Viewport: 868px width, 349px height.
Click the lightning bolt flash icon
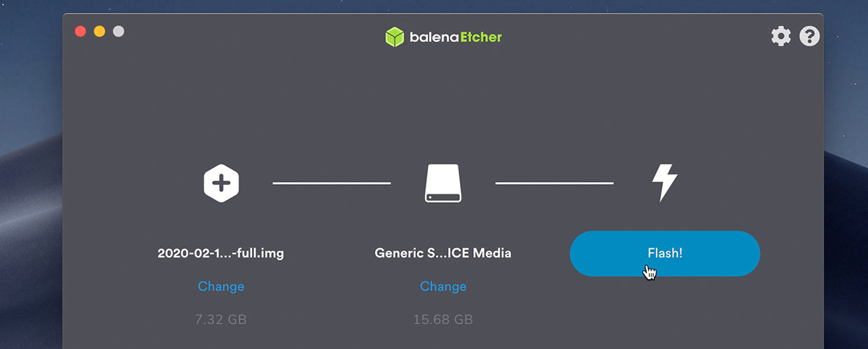coord(664,183)
